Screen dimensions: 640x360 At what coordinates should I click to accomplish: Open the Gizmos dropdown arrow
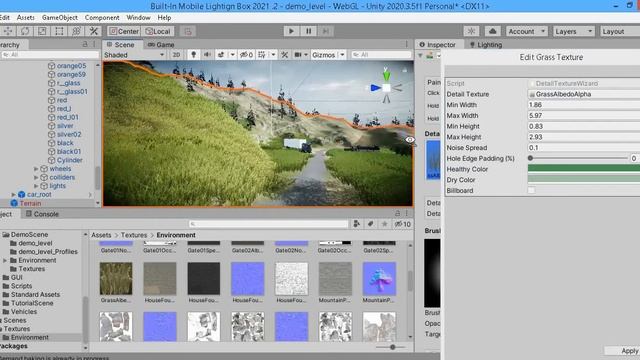pos(342,55)
